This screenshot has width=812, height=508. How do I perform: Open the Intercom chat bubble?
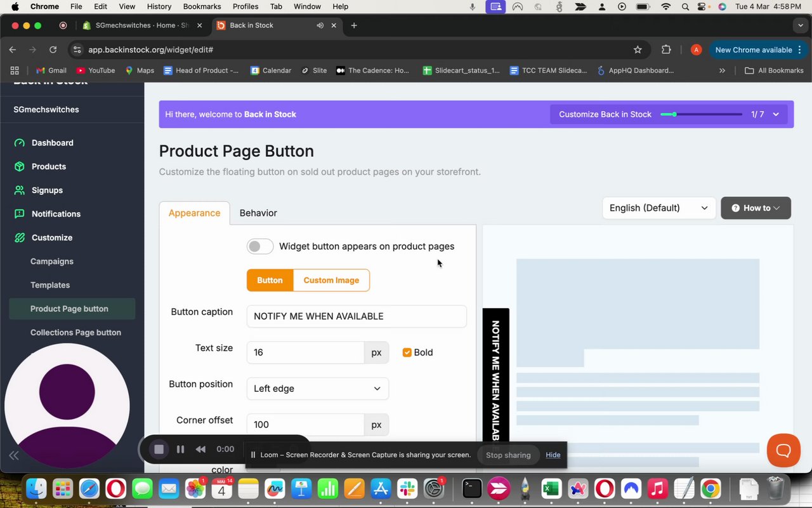pyautogui.click(x=783, y=450)
